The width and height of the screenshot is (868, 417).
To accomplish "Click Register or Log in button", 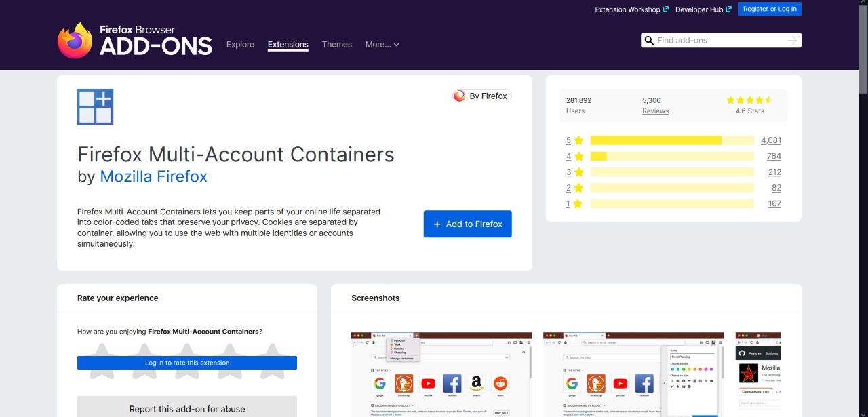I will pos(770,9).
